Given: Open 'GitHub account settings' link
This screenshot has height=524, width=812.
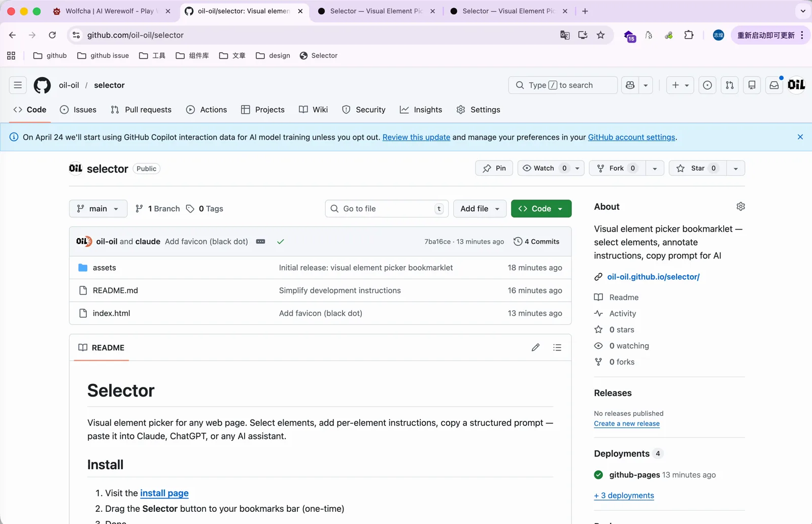Looking at the screenshot, I should pyautogui.click(x=631, y=137).
